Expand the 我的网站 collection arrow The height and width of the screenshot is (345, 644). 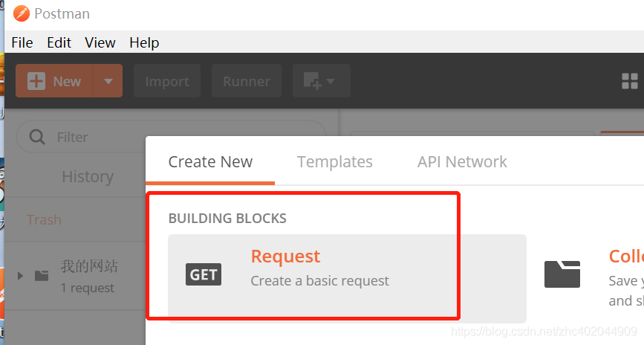pos(20,275)
